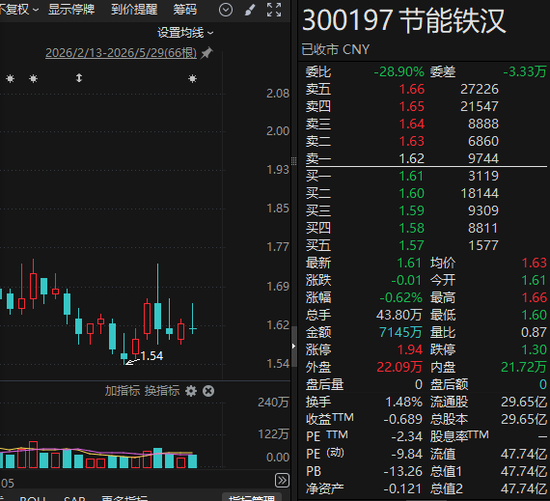The image size is (550, 501).
Task: Close the volume indicator with the X icon
Action: [208, 391]
